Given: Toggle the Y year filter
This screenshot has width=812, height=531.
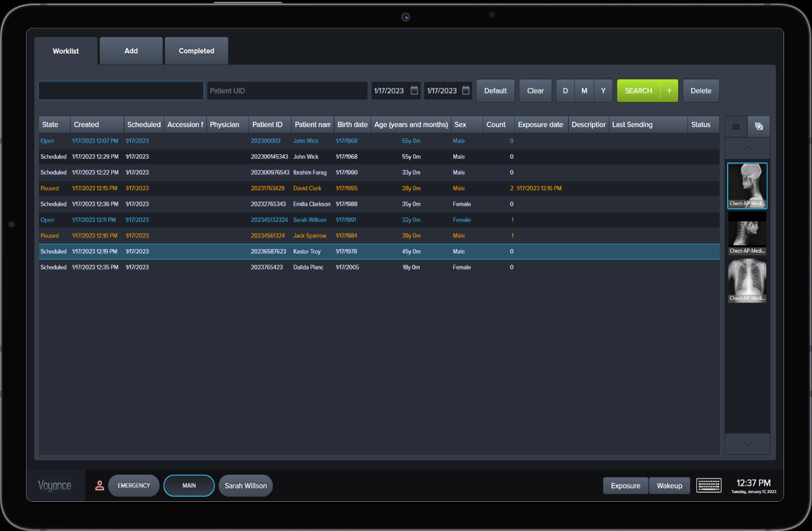Looking at the screenshot, I should point(603,90).
